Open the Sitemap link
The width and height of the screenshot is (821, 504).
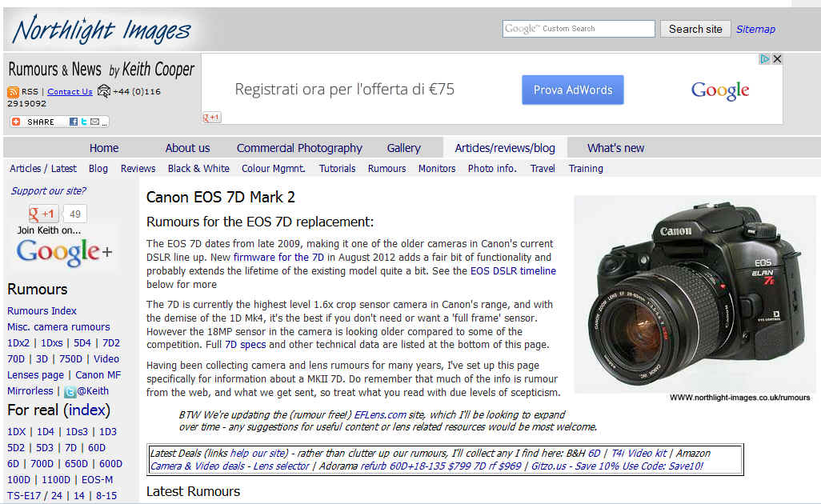coord(755,30)
